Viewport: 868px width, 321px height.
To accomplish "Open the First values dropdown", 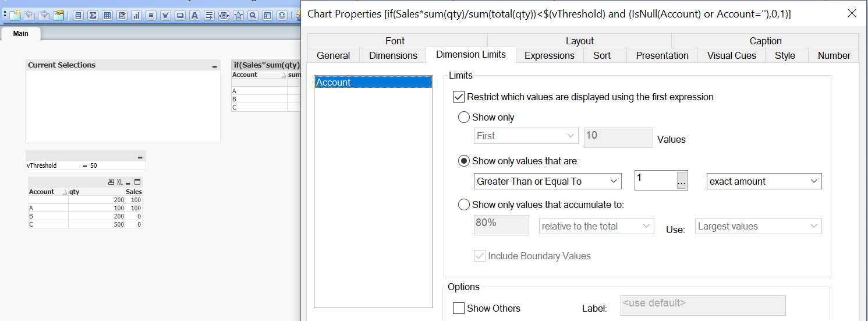I will point(526,136).
